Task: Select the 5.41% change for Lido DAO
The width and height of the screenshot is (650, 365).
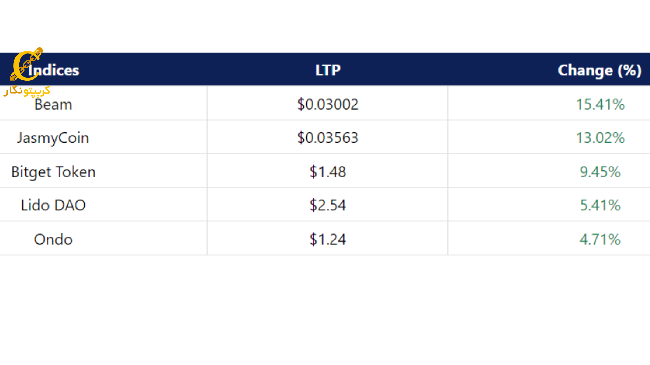Action: pos(600,205)
